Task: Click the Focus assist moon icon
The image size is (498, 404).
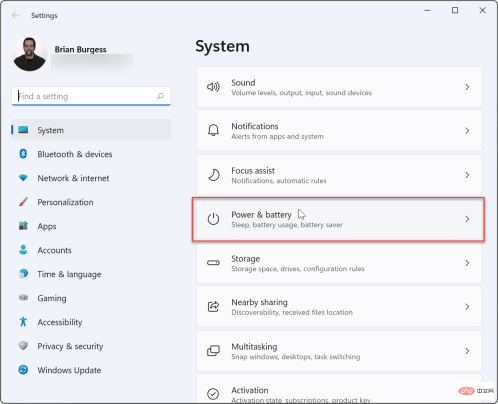Action: (213, 175)
